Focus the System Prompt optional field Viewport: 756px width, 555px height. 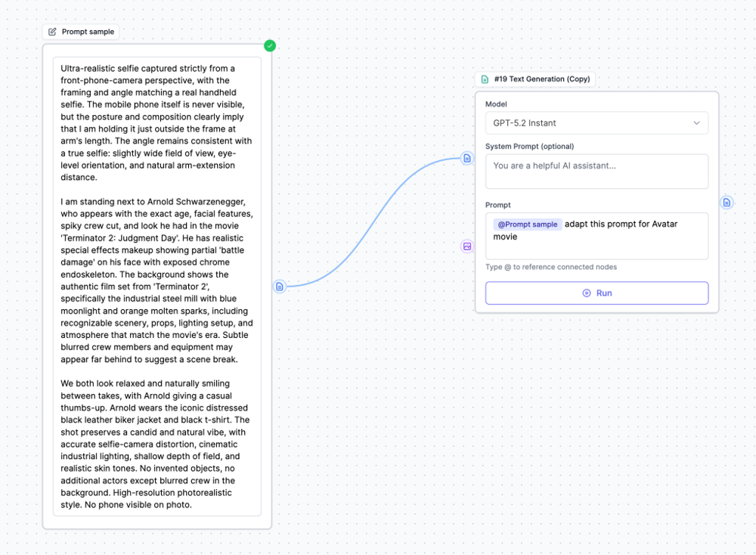[x=596, y=172]
